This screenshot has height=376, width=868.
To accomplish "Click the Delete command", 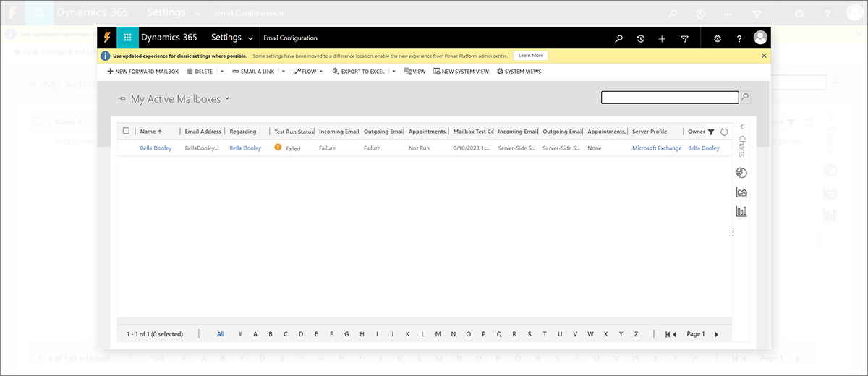I will point(200,72).
